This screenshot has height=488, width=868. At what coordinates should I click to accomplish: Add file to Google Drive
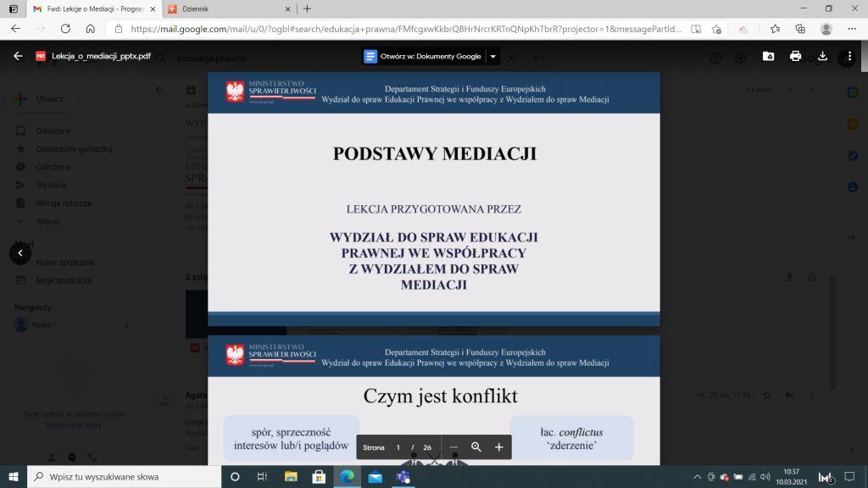768,56
